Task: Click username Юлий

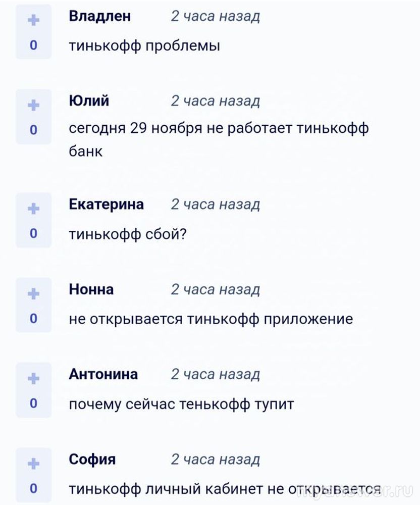Action: (x=89, y=101)
